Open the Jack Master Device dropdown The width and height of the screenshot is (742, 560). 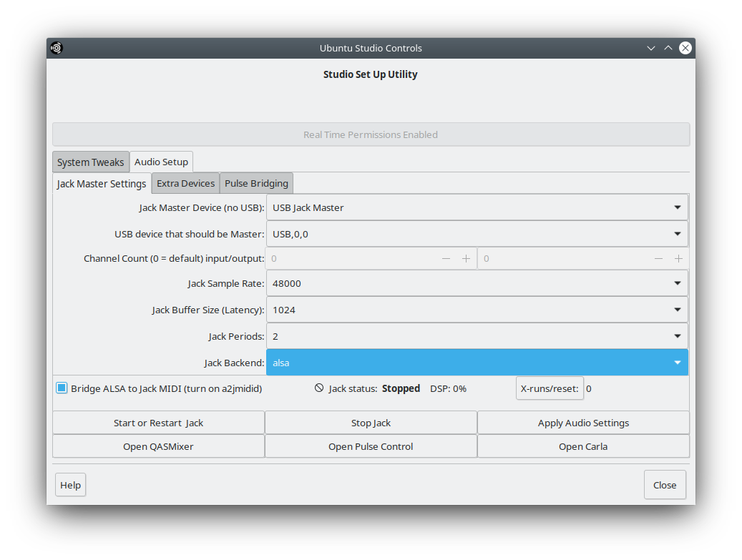477,207
